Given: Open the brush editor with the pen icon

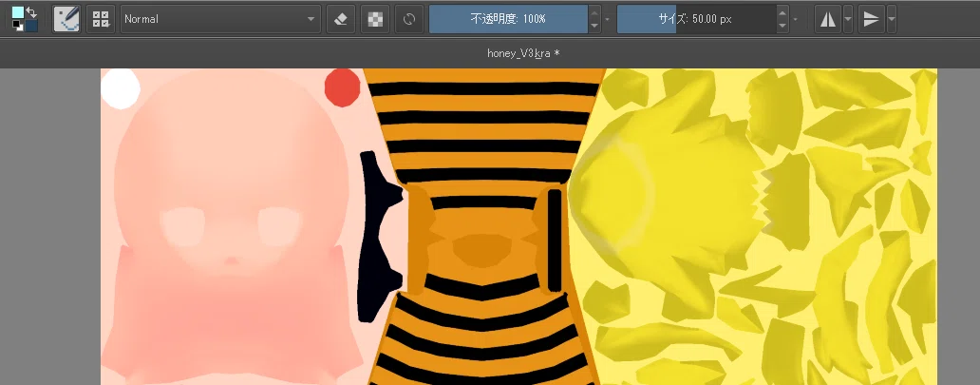Looking at the screenshot, I should coord(66,19).
